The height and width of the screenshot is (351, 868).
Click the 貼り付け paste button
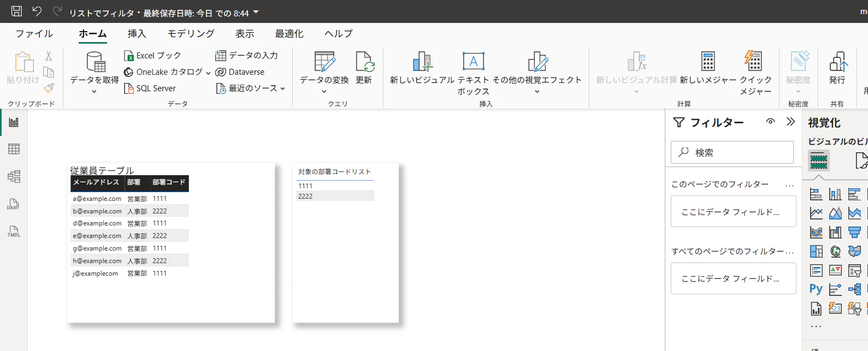tap(23, 68)
